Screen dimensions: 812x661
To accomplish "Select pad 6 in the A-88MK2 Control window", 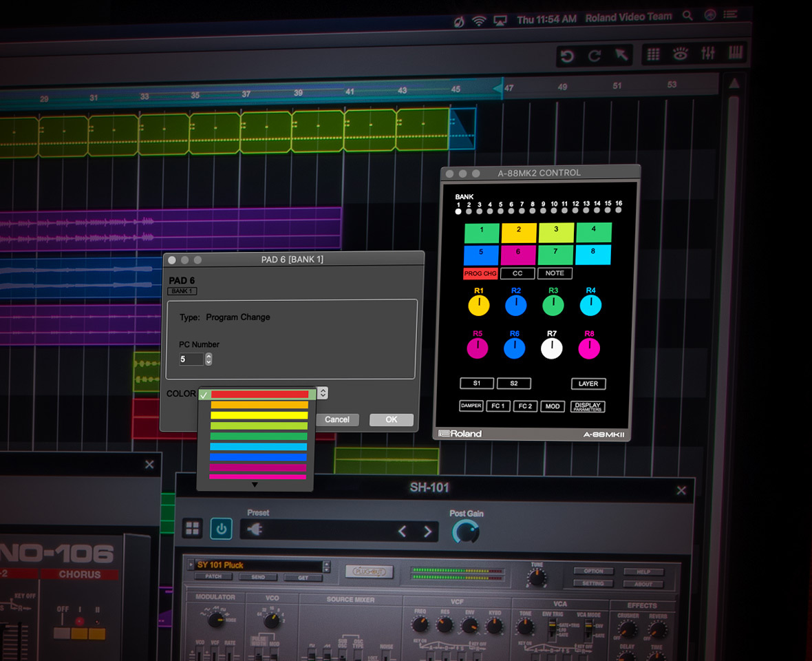I will pyautogui.click(x=518, y=255).
